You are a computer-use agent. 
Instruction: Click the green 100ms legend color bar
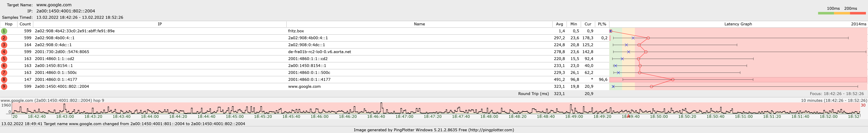pyautogui.click(x=826, y=13)
